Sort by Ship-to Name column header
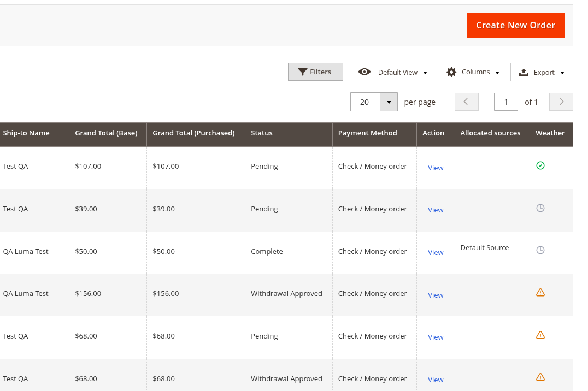This screenshot has width=588, height=391. 34,133
